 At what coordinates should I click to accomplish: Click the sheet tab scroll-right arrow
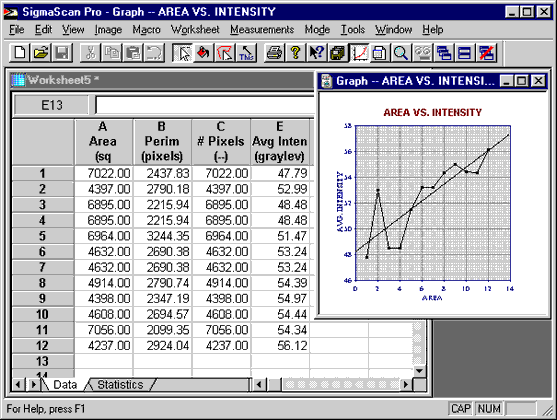click(33, 384)
